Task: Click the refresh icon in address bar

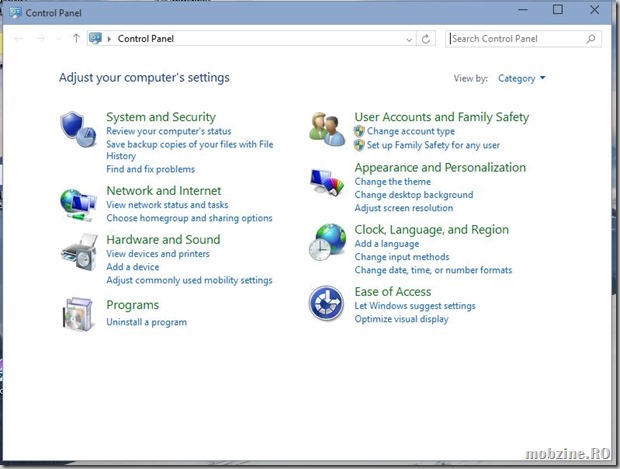Action: pos(426,39)
